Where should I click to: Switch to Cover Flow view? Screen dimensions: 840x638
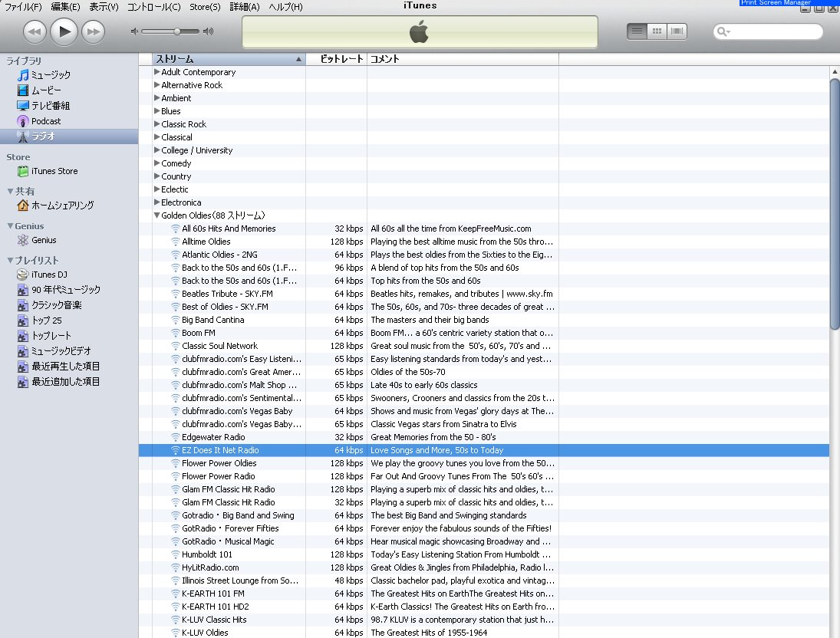677,31
